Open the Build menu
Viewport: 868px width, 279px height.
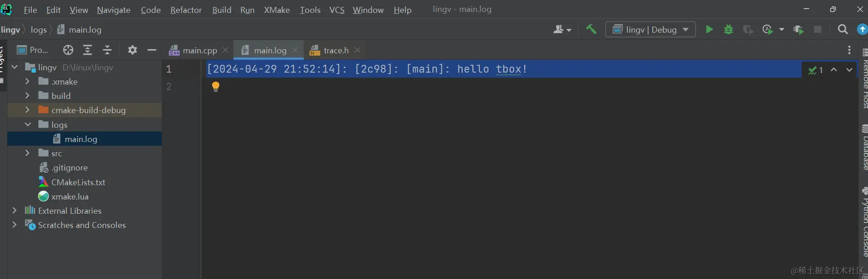click(221, 10)
